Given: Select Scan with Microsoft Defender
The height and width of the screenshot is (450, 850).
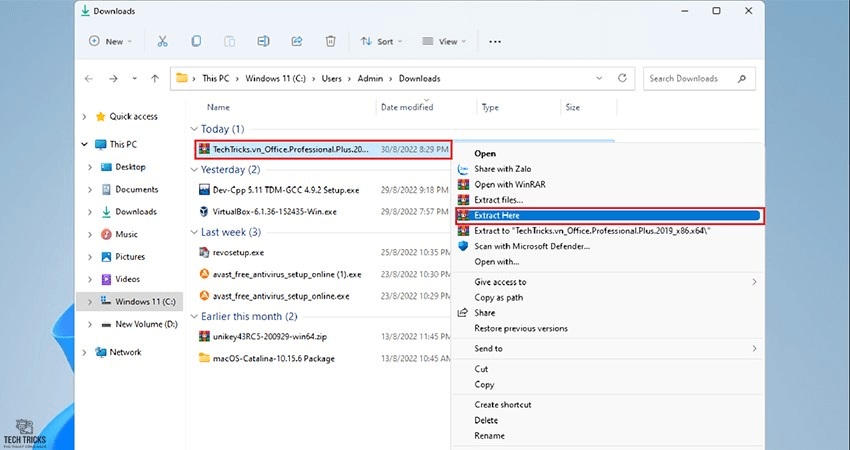Looking at the screenshot, I should coord(532,246).
